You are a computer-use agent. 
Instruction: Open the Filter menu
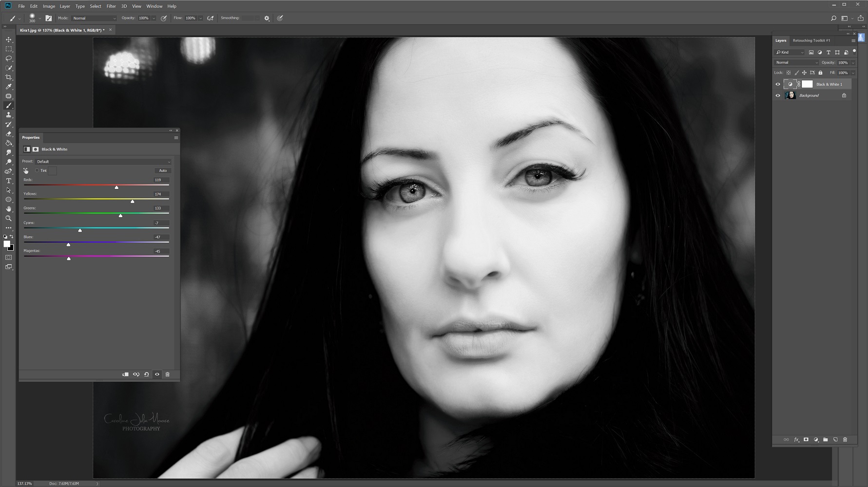point(111,6)
